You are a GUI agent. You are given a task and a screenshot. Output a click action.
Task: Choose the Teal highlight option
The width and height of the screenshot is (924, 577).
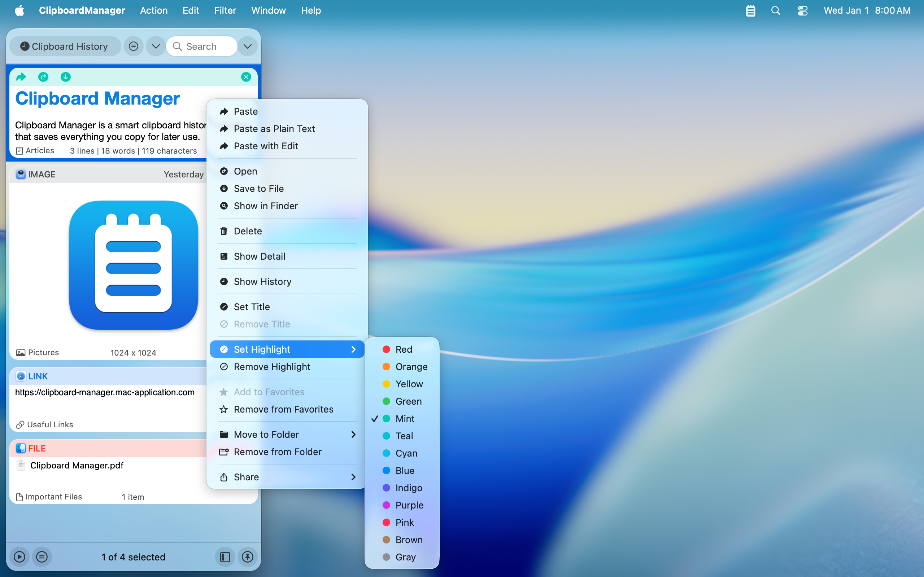tap(404, 436)
